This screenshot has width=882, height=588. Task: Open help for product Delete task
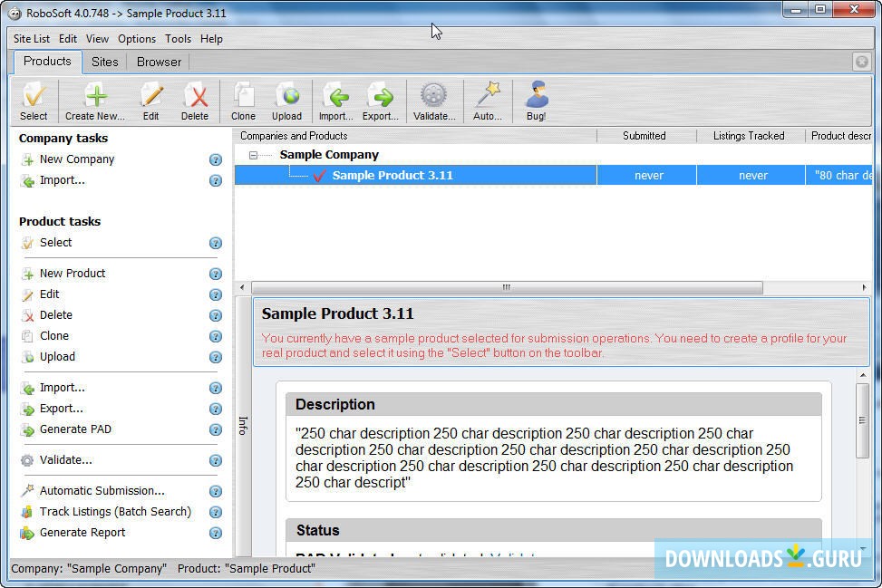click(216, 315)
